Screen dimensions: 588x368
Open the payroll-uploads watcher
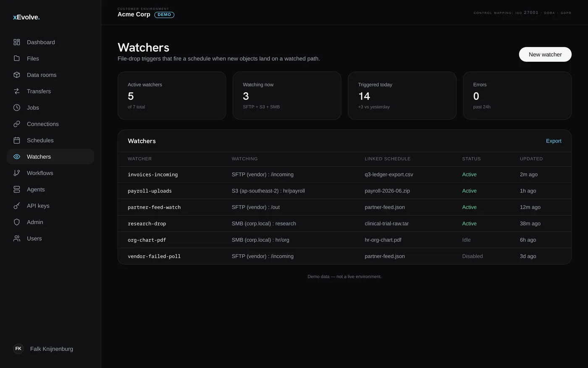(150, 191)
